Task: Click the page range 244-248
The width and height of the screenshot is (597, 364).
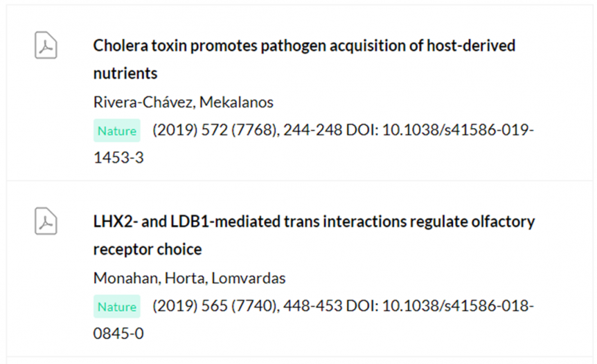Action: click(x=306, y=130)
